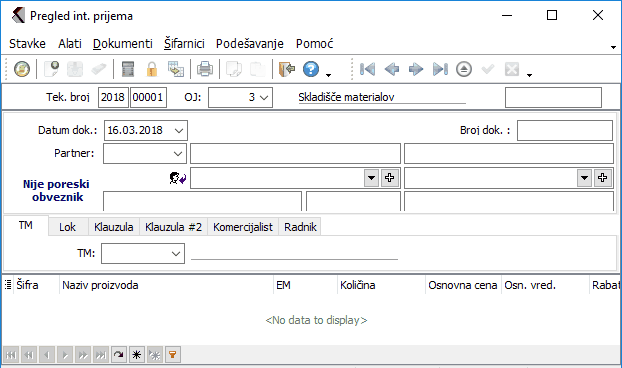Image resolution: width=622 pixels, height=368 pixels.
Task: Open the Pomoć menu
Action: 315,43
